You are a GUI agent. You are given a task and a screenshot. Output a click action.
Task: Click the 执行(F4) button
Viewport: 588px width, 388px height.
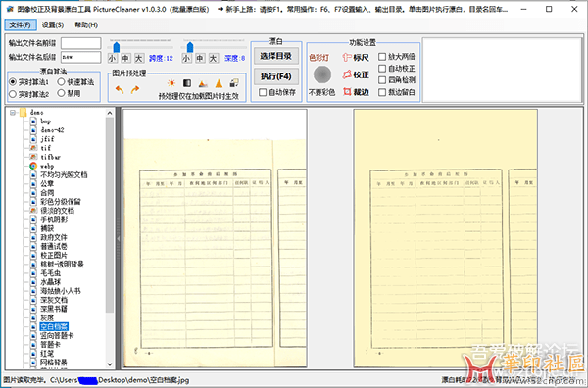pos(276,76)
